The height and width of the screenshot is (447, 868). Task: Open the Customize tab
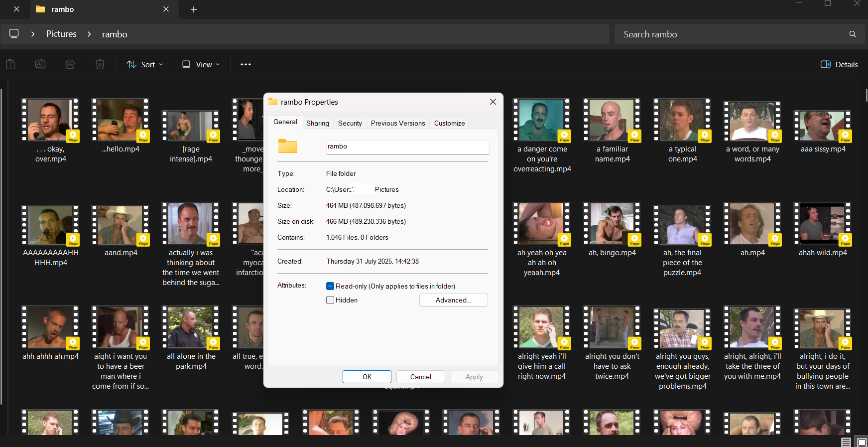pyautogui.click(x=449, y=123)
